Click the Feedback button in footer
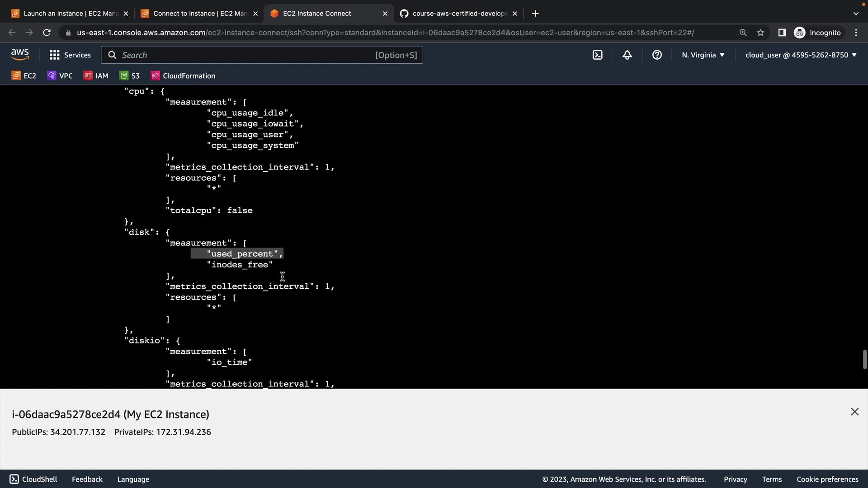The width and height of the screenshot is (868, 488). coord(87,479)
